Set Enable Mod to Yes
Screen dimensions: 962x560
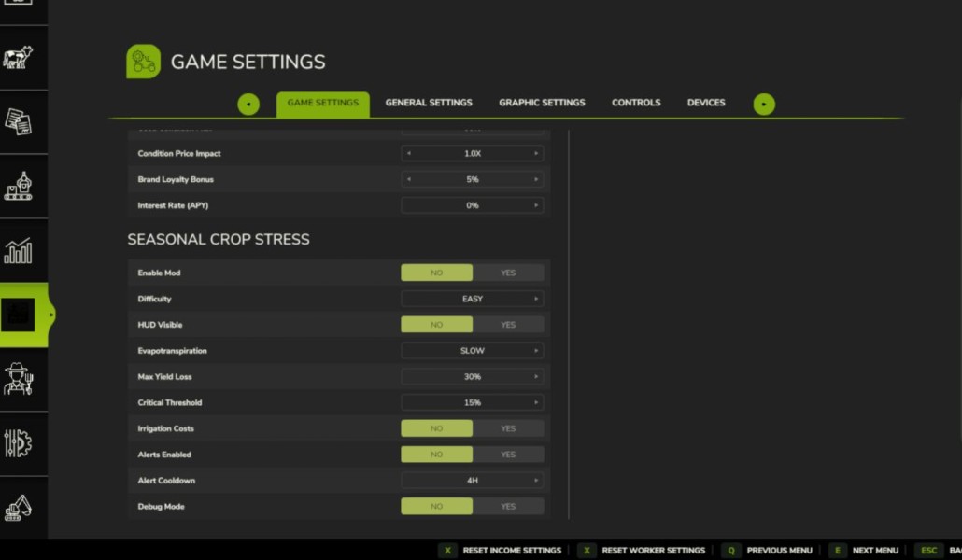(x=508, y=273)
